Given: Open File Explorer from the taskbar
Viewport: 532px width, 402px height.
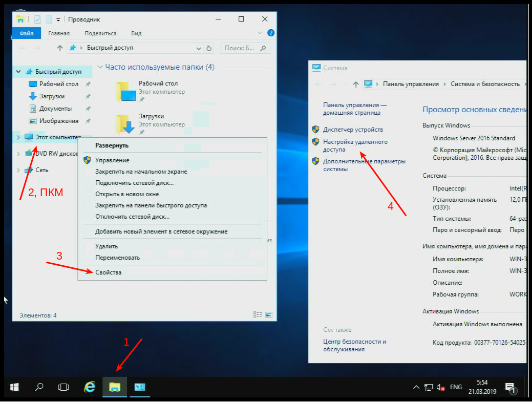Looking at the screenshot, I should coord(115,387).
